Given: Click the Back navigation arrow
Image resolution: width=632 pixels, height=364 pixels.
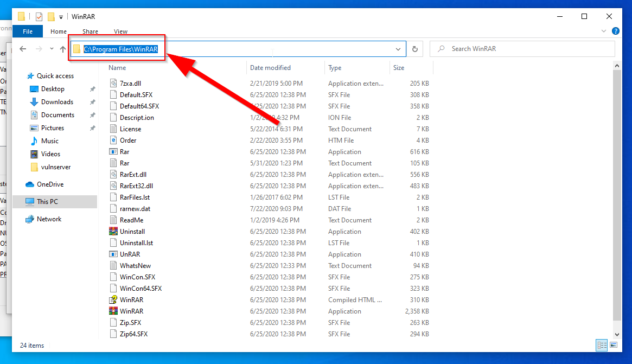Looking at the screenshot, I should click(x=23, y=49).
